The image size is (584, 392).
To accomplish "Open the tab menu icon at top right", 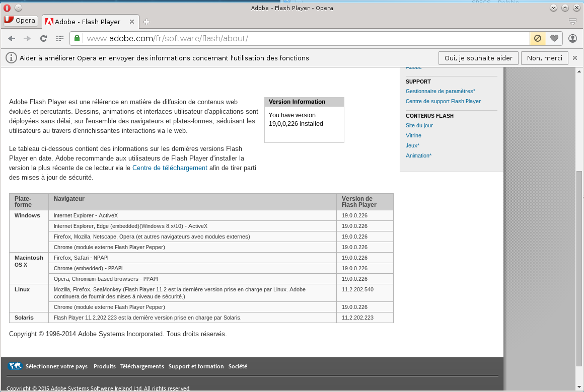I will point(573,22).
